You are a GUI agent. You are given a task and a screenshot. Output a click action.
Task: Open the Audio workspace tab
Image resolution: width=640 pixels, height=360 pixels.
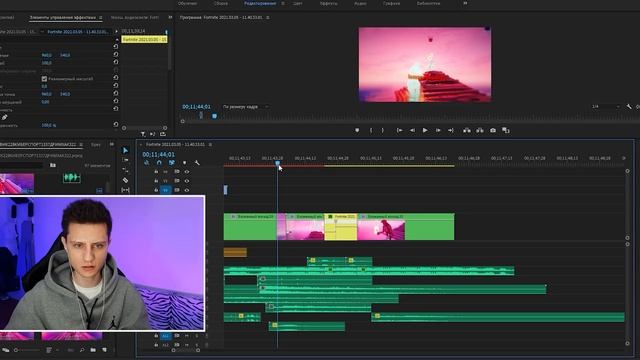click(360, 3)
